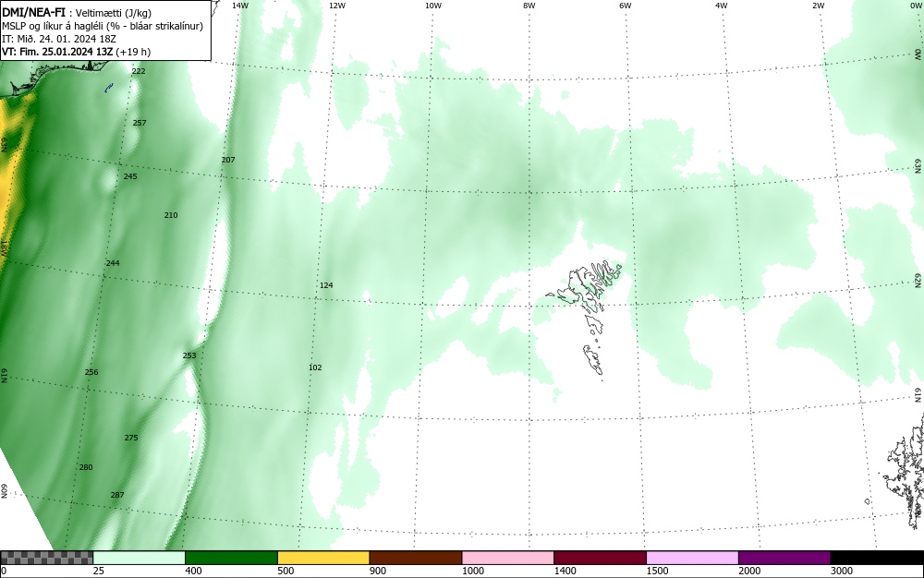924x578 pixels.
Task: Click the 6W longitude label
Action: coord(626,6)
